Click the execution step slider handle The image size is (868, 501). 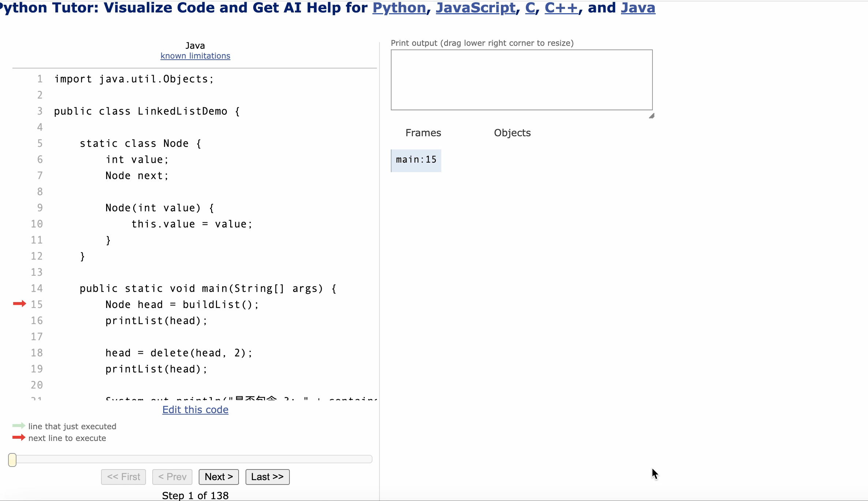(12, 460)
